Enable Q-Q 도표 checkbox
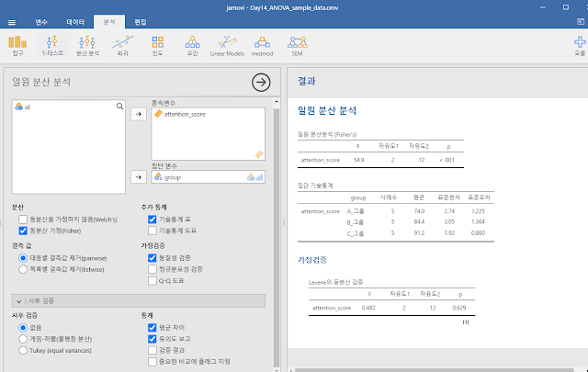 click(x=153, y=280)
